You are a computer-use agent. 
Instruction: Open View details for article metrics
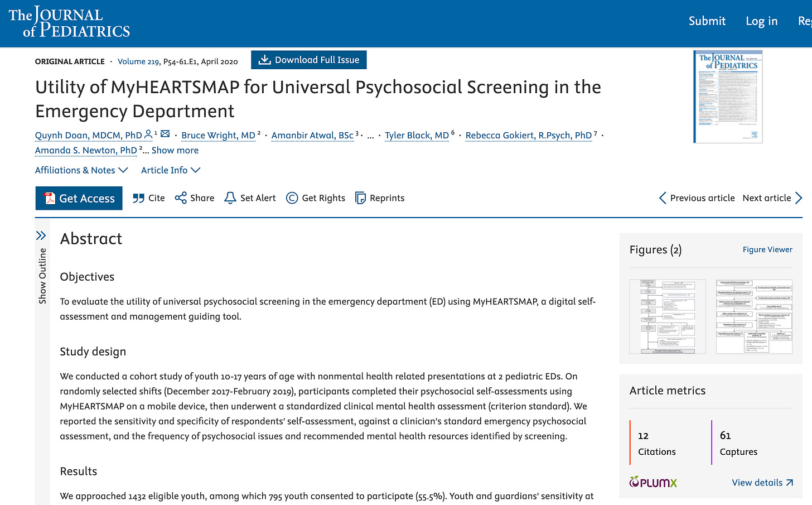[762, 483]
